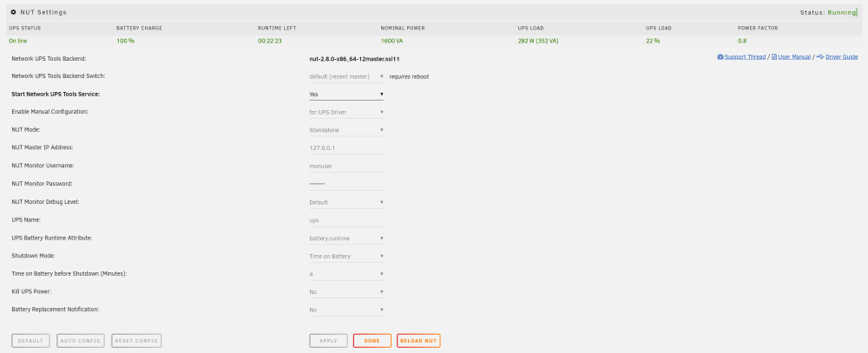Click the runtime left value '00:22:23'
The image size is (868, 353).
271,41
